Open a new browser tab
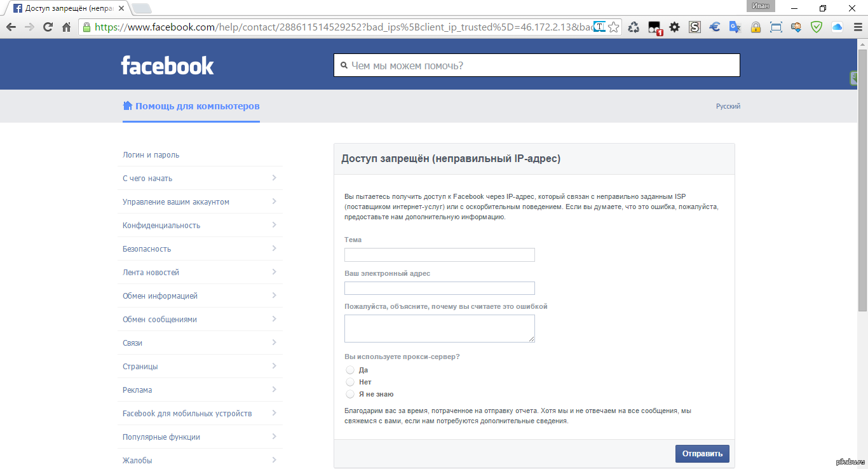This screenshot has height=469, width=868. pyautogui.click(x=141, y=9)
